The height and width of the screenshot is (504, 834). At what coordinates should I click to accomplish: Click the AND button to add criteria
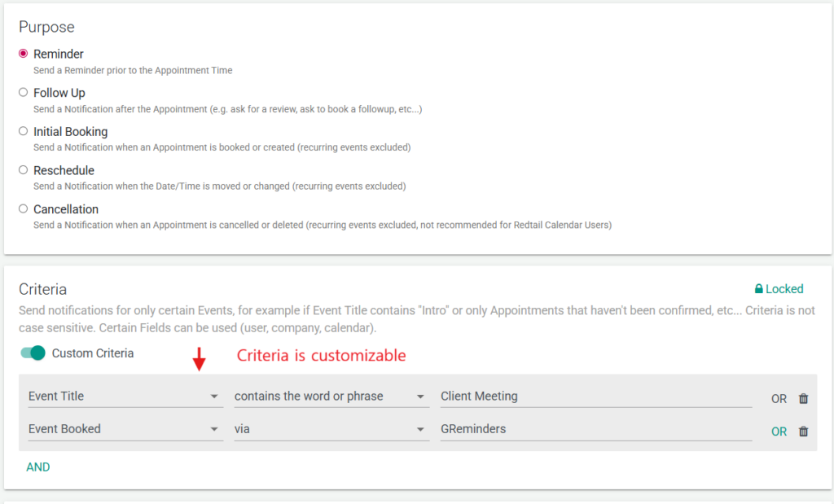38,467
